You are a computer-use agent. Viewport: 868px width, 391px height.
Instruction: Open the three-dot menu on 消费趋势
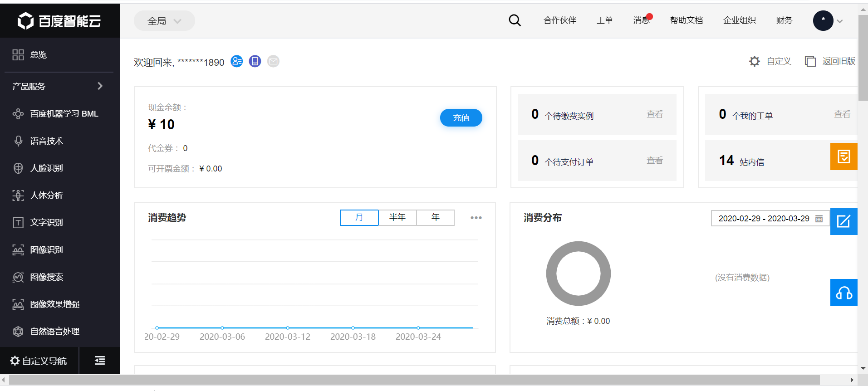(x=476, y=218)
